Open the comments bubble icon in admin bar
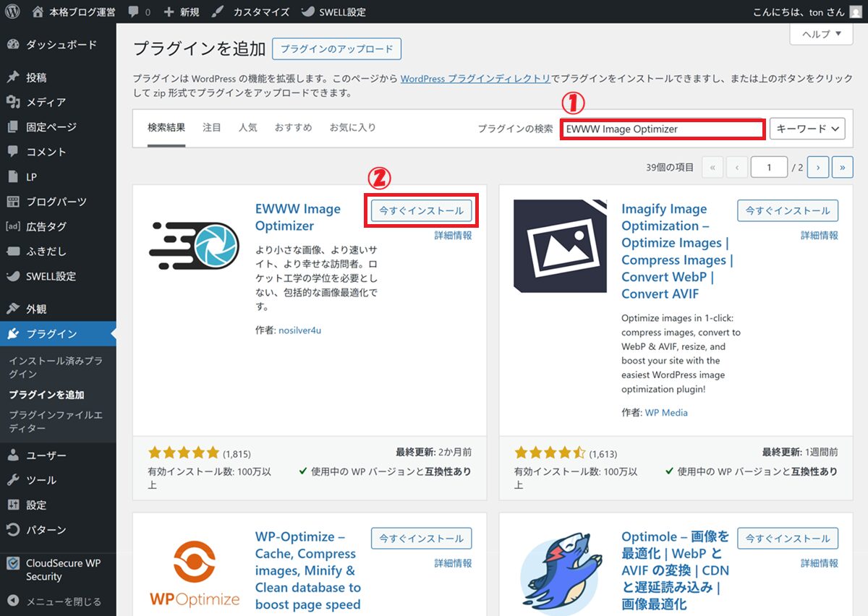 pos(134,12)
